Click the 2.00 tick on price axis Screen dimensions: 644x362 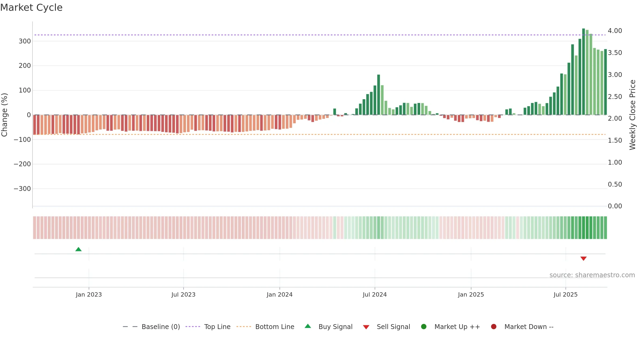[x=615, y=118]
